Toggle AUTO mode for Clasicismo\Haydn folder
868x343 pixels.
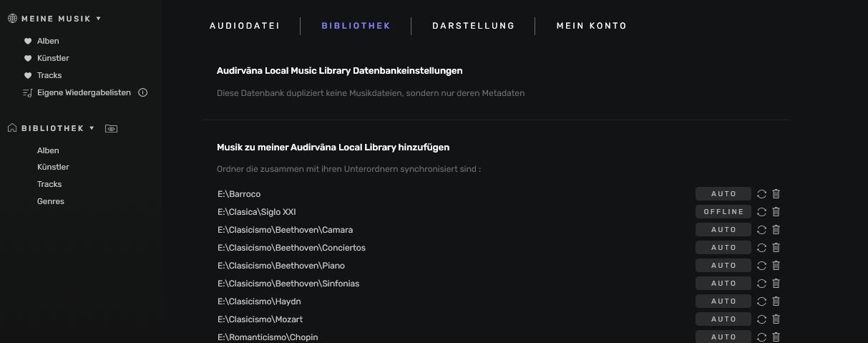point(723,301)
